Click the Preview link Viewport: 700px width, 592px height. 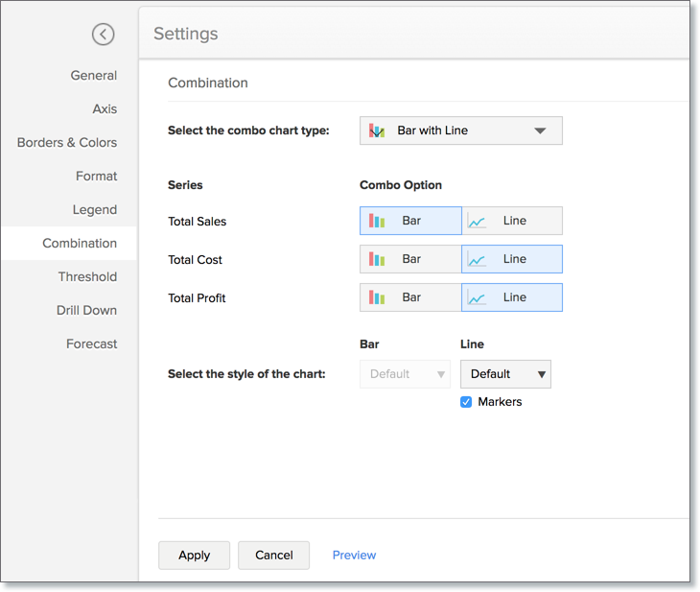pyautogui.click(x=354, y=555)
